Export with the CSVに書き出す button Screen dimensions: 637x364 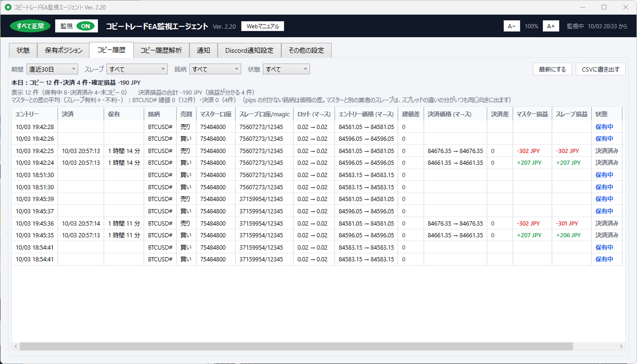601,69
